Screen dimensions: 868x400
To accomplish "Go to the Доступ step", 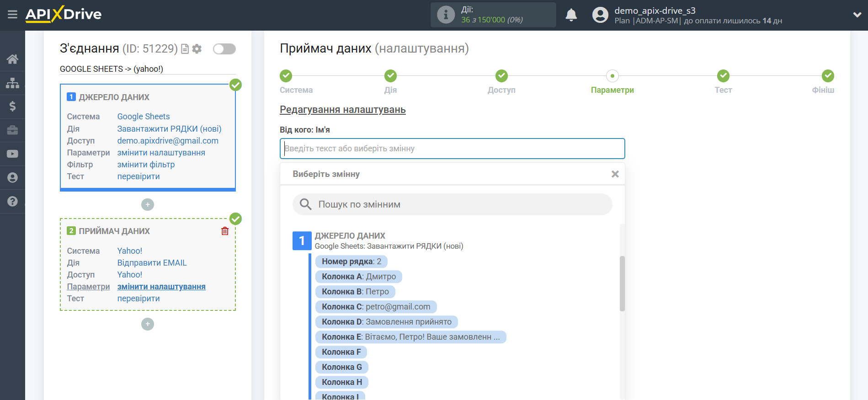I will click(501, 75).
